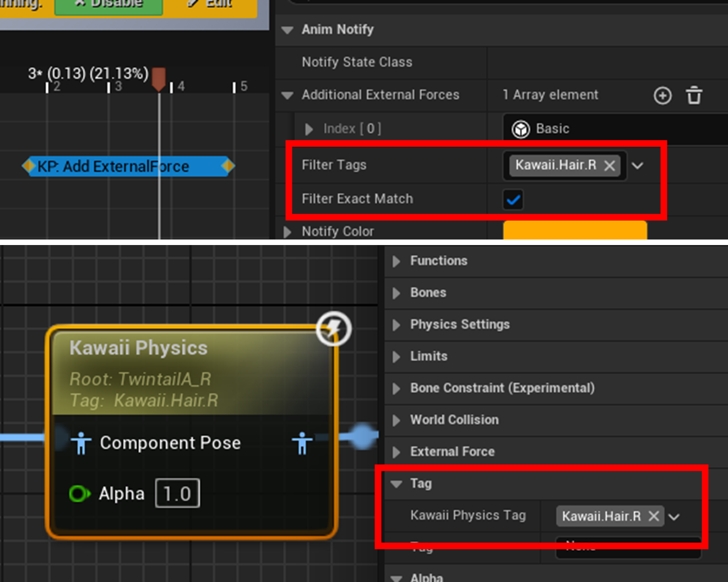Viewport: 728px width, 582px height.
Task: Expand the Index [0] element
Action: point(308,129)
